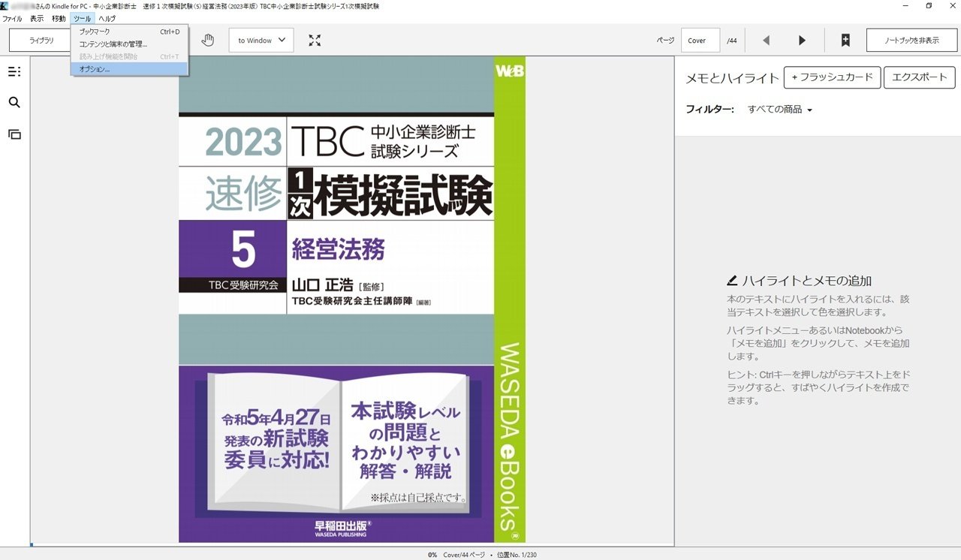Click the + フラッシュカード button

pyautogui.click(x=832, y=77)
